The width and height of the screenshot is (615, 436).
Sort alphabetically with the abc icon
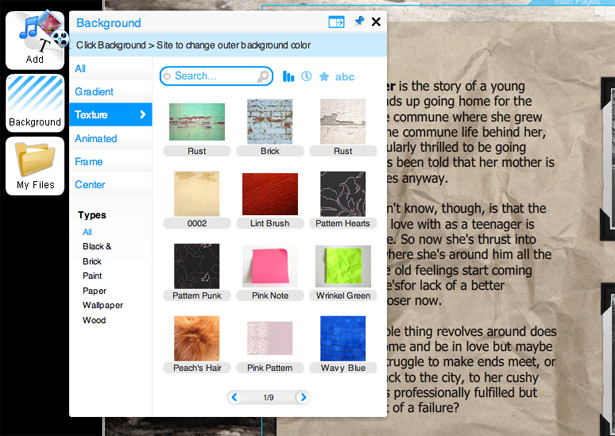(x=345, y=77)
